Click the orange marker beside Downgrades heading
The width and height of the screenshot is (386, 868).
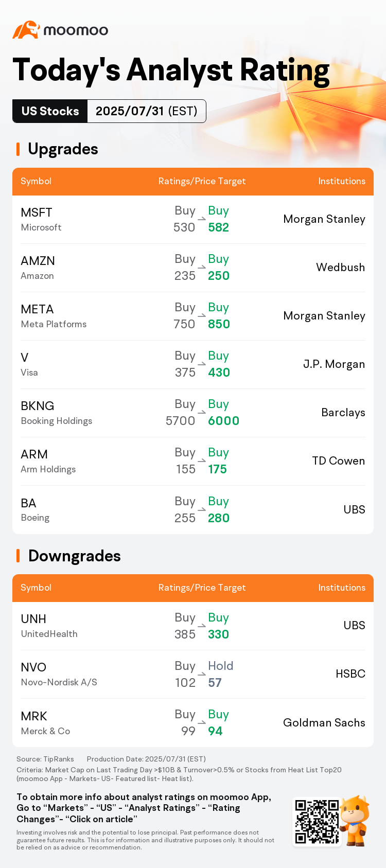18,556
